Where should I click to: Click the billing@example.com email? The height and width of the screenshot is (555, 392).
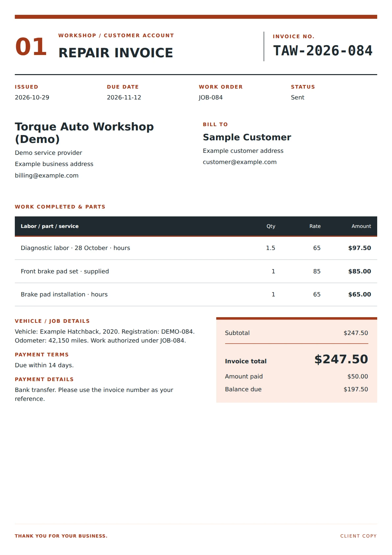coord(47,176)
